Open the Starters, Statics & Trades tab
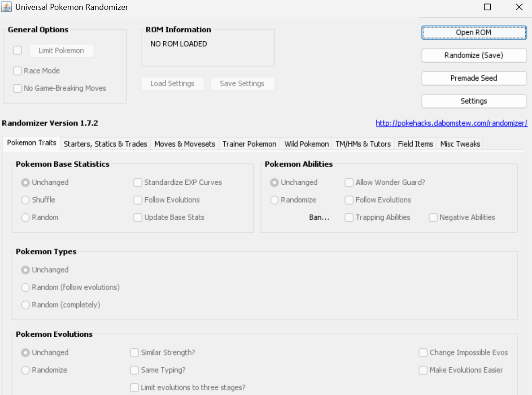Image resolution: width=532 pixels, height=395 pixels. [x=105, y=144]
